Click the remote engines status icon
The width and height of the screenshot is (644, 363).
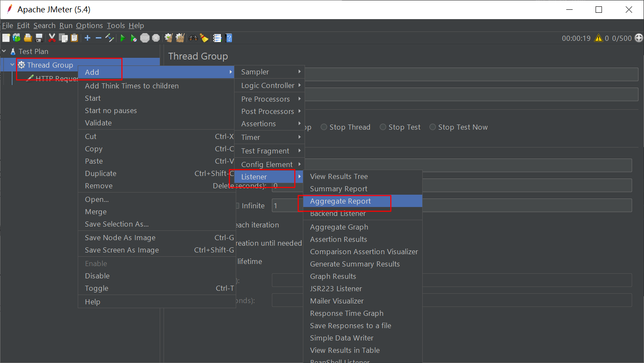tap(638, 38)
